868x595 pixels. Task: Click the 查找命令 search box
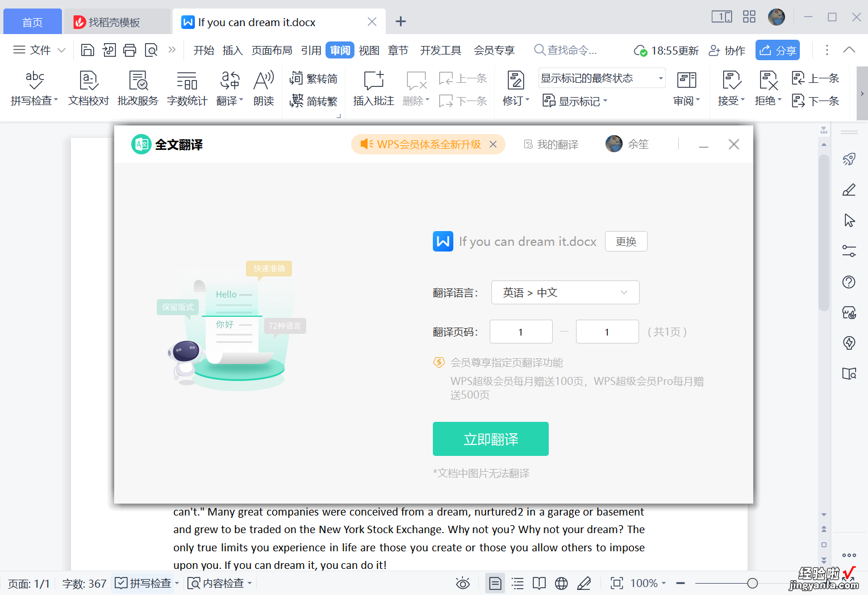566,50
